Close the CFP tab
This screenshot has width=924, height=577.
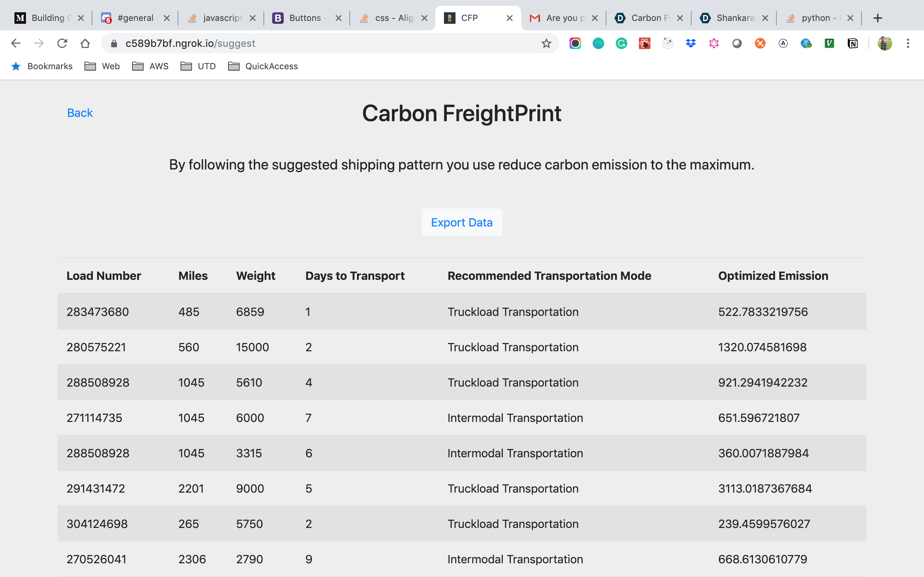coord(509,18)
